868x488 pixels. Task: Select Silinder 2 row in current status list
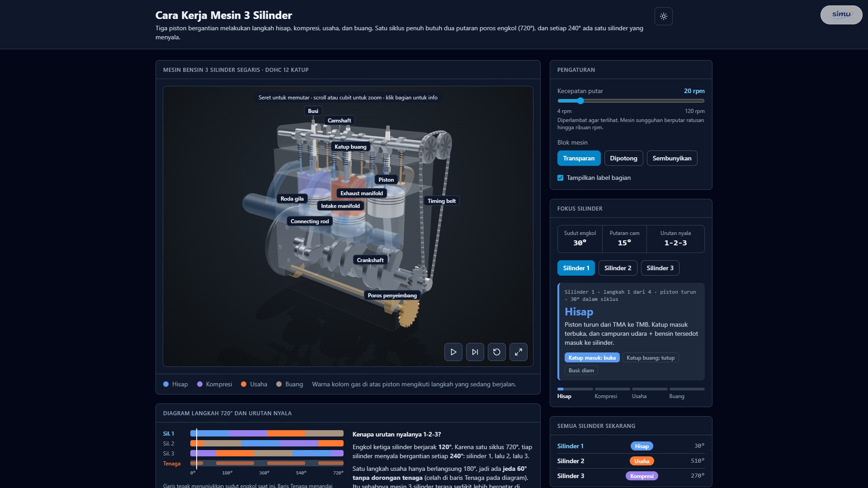(631, 461)
